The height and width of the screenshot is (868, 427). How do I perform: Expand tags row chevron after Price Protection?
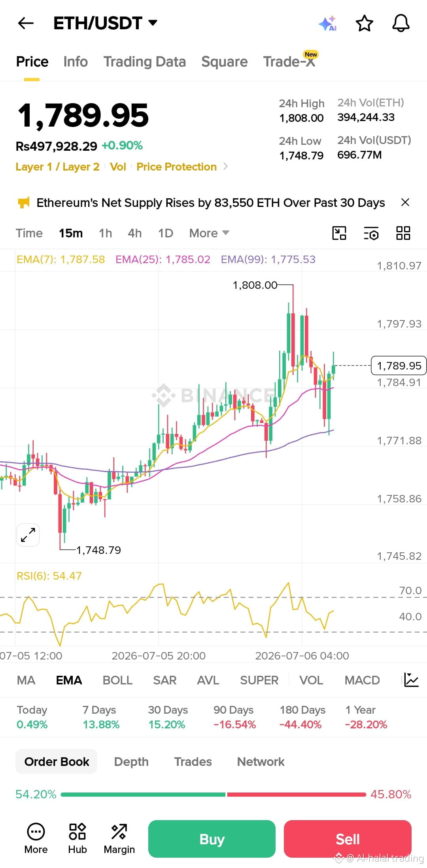[226, 167]
